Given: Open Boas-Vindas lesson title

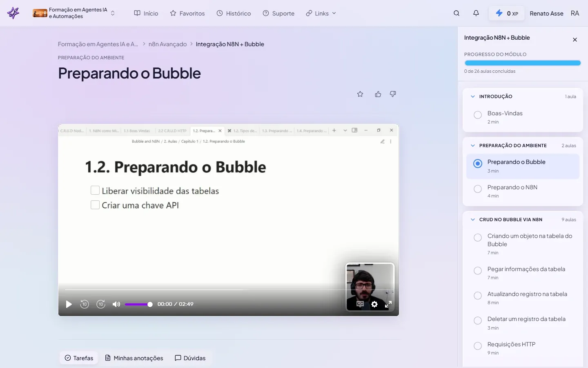Looking at the screenshot, I should 505,113.
